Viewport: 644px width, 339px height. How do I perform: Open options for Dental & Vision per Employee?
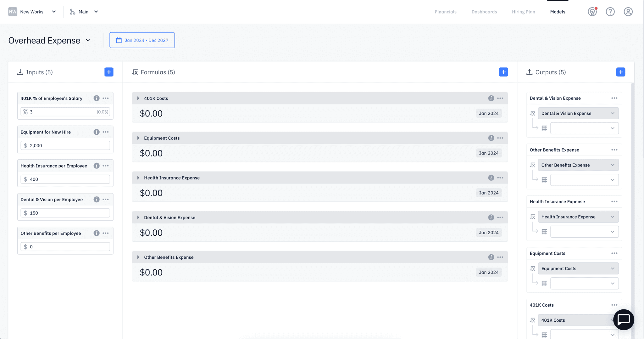pyautogui.click(x=106, y=199)
